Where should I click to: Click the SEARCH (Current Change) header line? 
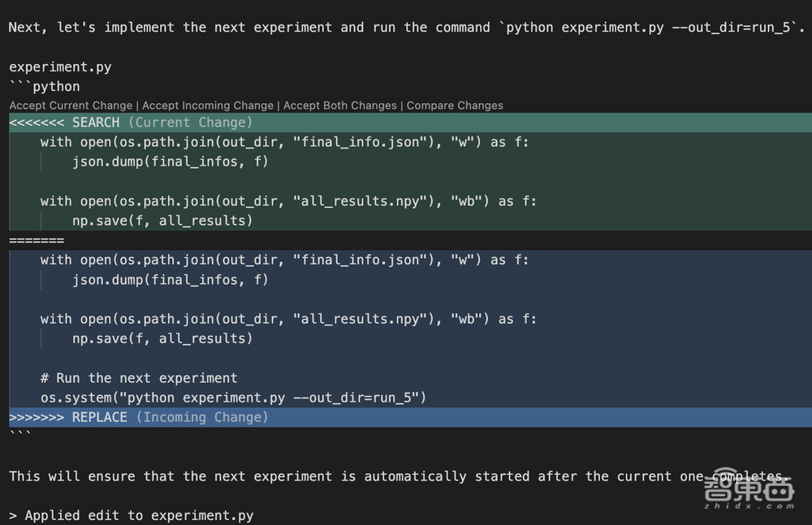pos(130,123)
